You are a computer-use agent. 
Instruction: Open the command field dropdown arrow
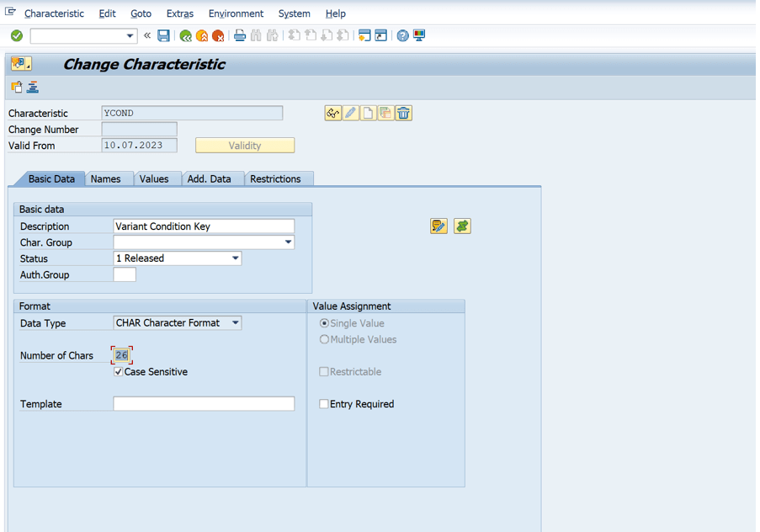[x=130, y=36]
